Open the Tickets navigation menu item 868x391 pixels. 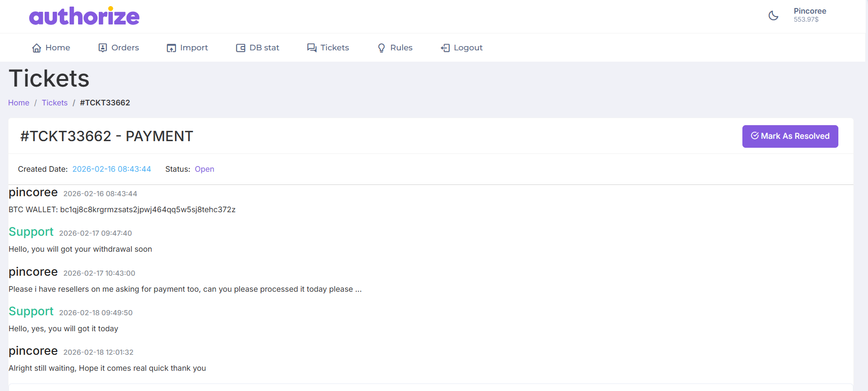coord(328,48)
